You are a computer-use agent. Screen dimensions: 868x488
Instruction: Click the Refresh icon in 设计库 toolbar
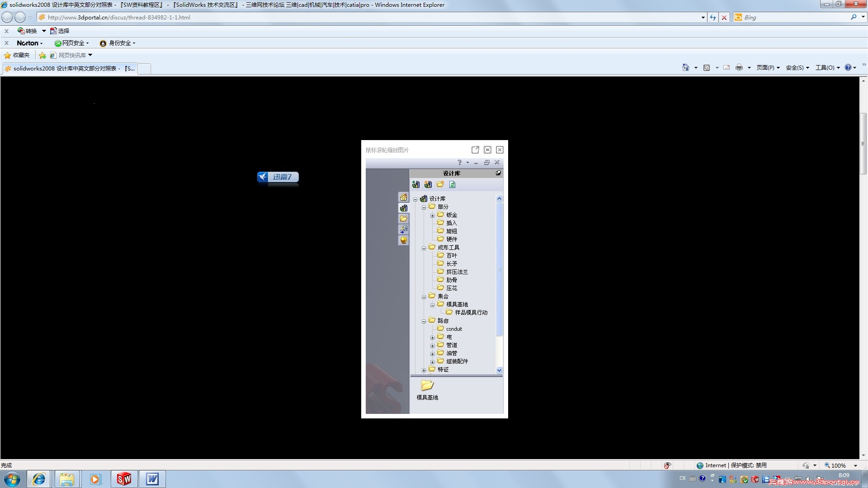click(452, 184)
